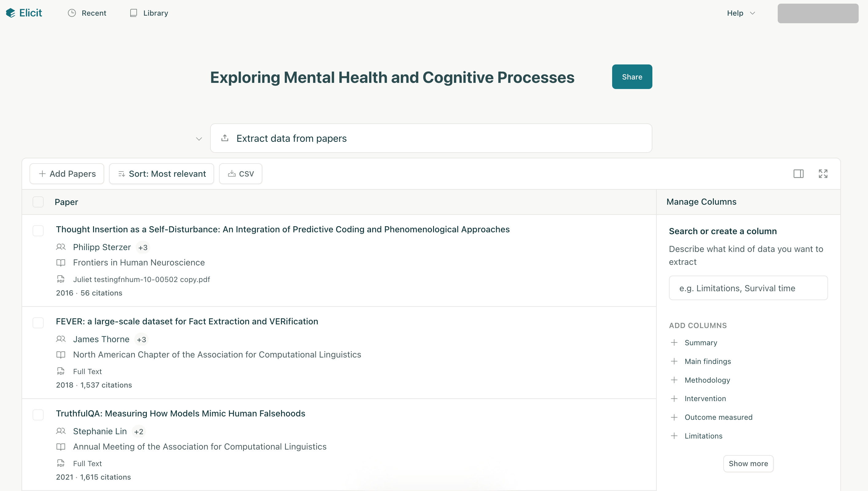Add the Methodology column
This screenshot has width=868, height=491.
[700, 380]
